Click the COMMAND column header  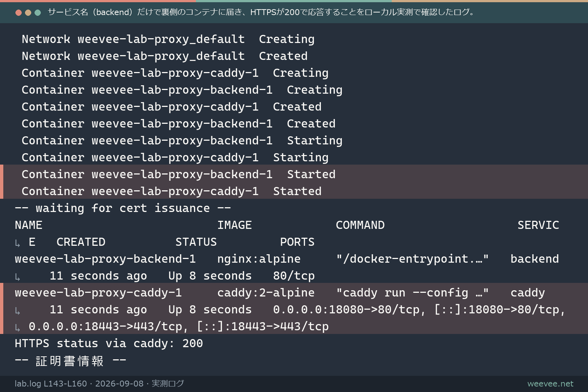tap(360, 225)
